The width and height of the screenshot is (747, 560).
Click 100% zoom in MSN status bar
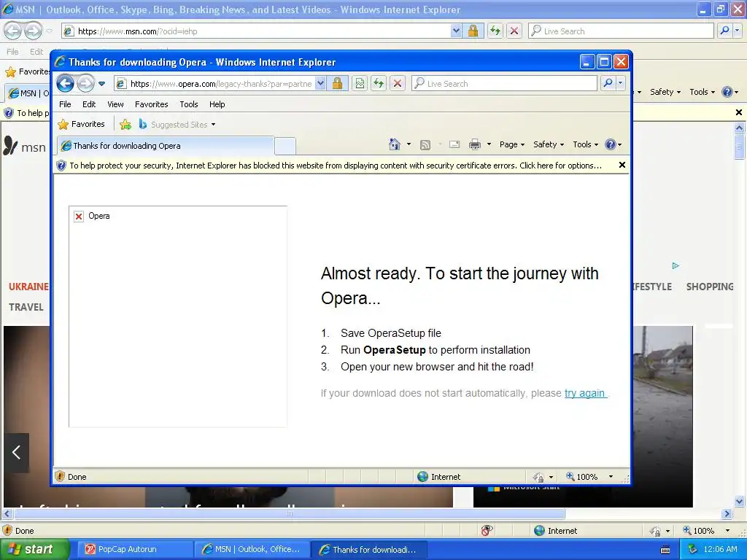pos(699,531)
